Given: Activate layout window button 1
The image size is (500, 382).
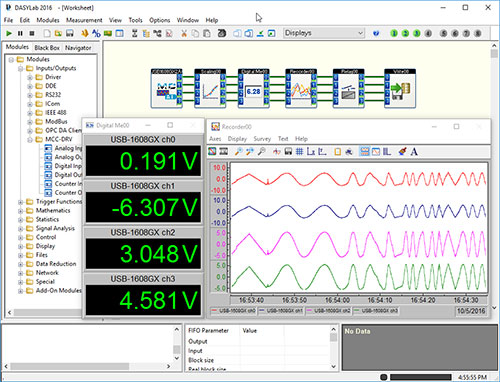Looking at the screenshot, I should pos(394,33).
